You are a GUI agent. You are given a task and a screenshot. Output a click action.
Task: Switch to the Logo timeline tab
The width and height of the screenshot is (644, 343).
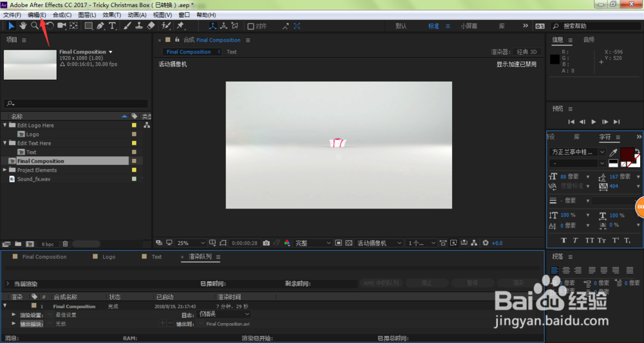[108, 256]
